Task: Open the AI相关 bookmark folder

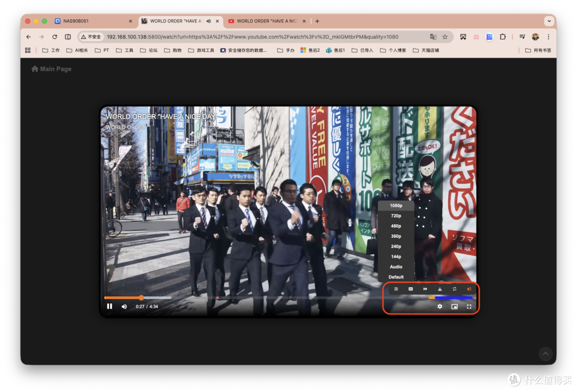Action: [77, 50]
